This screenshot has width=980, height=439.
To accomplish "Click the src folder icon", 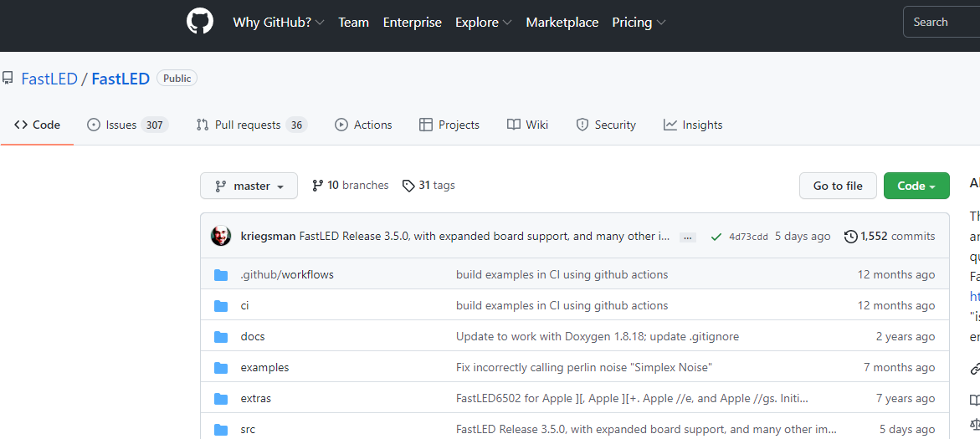I will point(221,430).
